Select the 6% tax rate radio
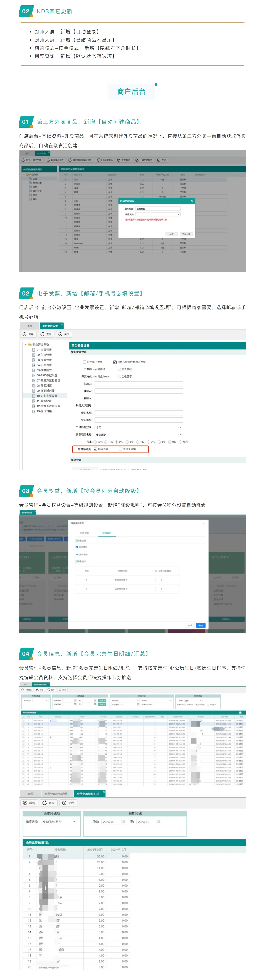The height and width of the screenshot is (980, 264). tap(117, 442)
